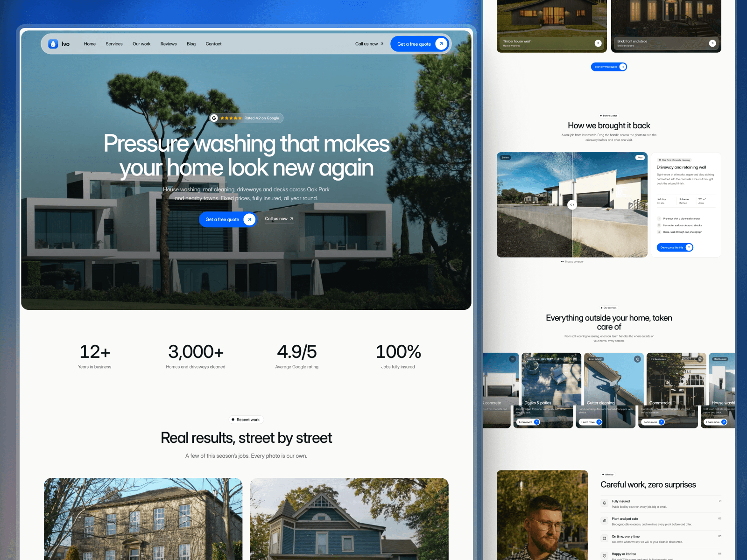Click the Fully insured shield icon
The image size is (747, 560).
[605, 503]
